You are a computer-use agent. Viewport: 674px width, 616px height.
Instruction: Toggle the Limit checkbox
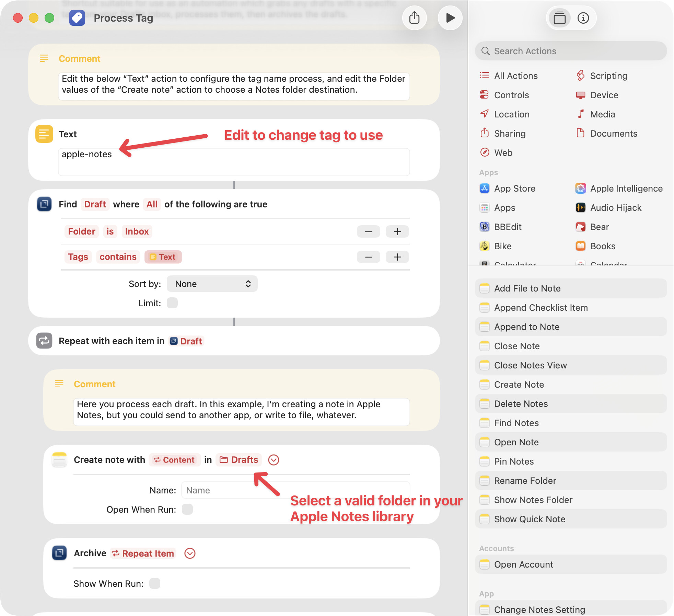[172, 303]
